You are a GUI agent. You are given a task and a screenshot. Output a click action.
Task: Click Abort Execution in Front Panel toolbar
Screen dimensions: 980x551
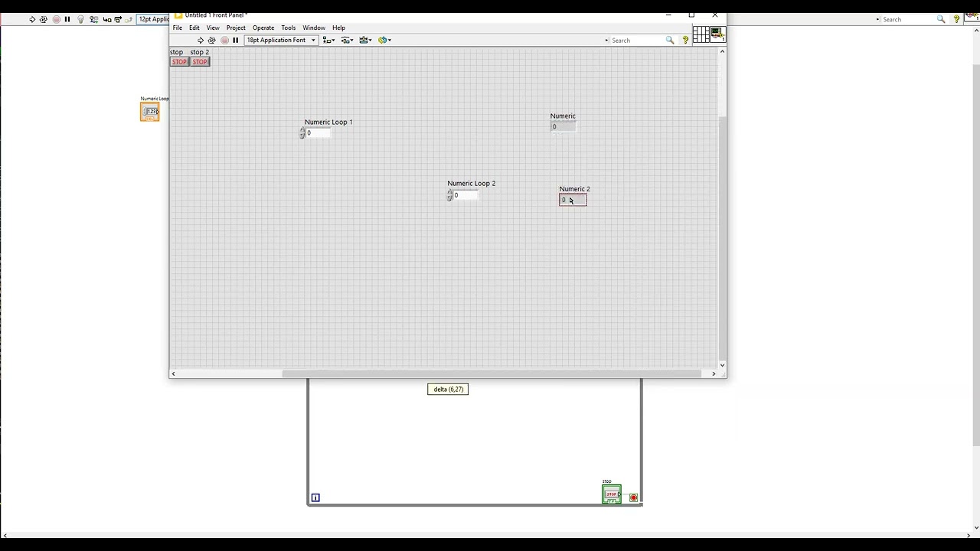point(224,40)
